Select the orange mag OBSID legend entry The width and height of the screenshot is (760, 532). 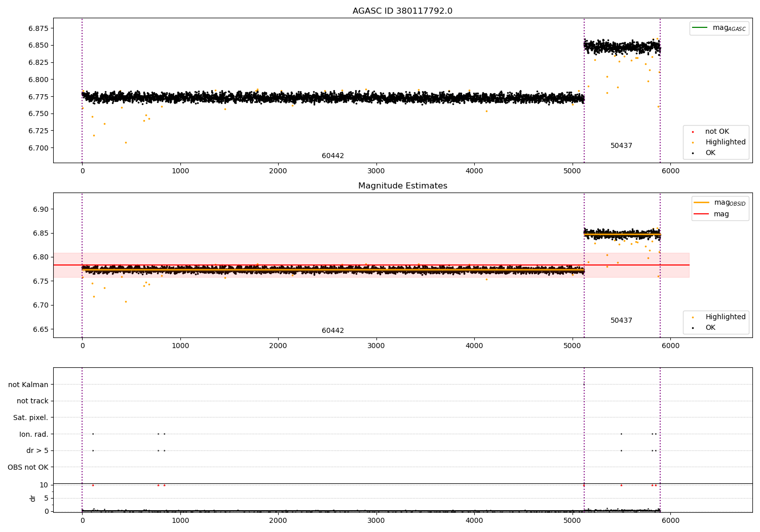[x=720, y=203]
